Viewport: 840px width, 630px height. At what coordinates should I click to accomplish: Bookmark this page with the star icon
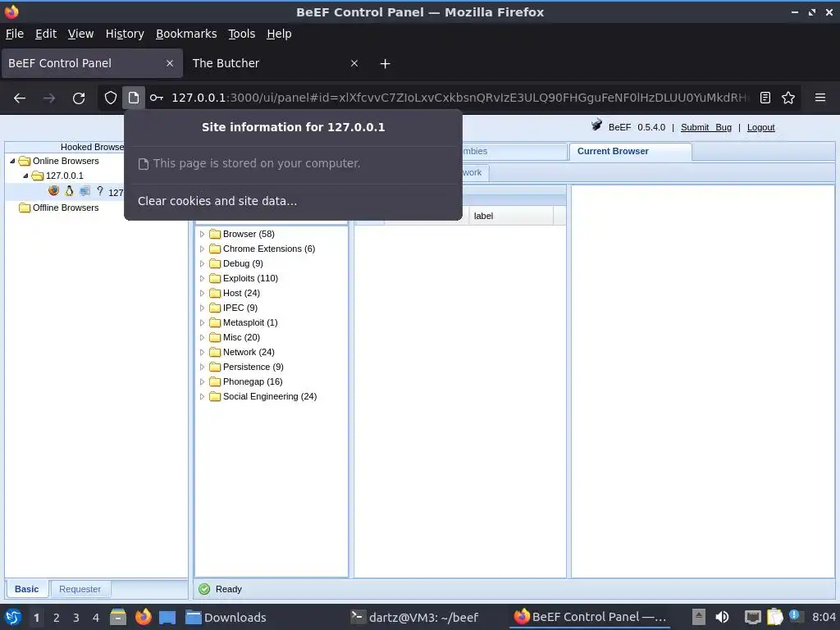point(788,98)
